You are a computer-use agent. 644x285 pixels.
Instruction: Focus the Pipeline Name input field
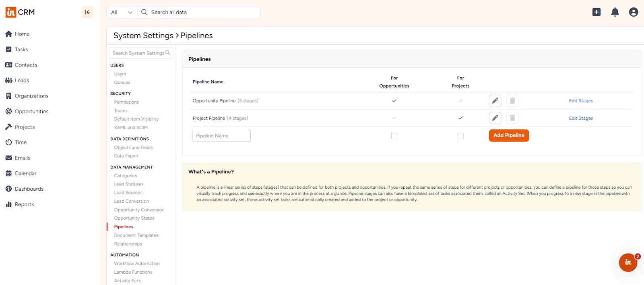(221, 135)
